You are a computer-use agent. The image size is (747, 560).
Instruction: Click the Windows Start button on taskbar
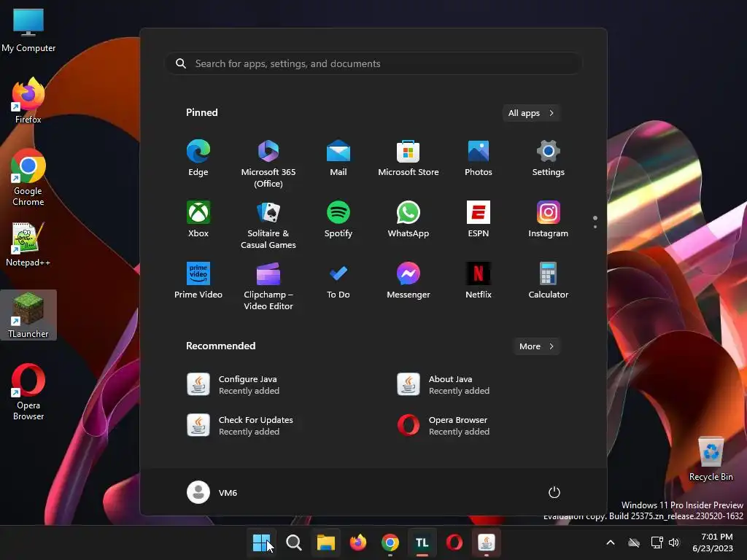pos(261,542)
